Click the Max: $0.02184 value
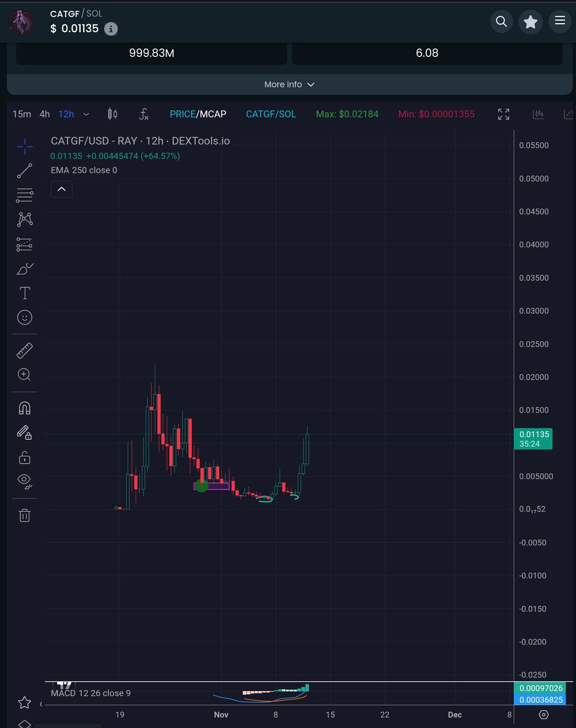Screen dimensions: 576x728 tap(347, 114)
